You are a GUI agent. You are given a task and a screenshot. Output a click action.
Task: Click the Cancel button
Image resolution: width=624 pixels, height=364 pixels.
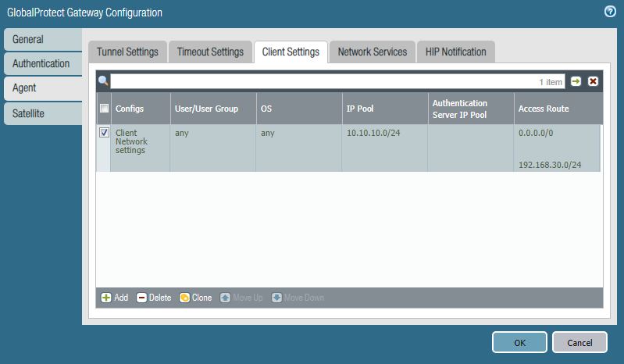[579, 342]
